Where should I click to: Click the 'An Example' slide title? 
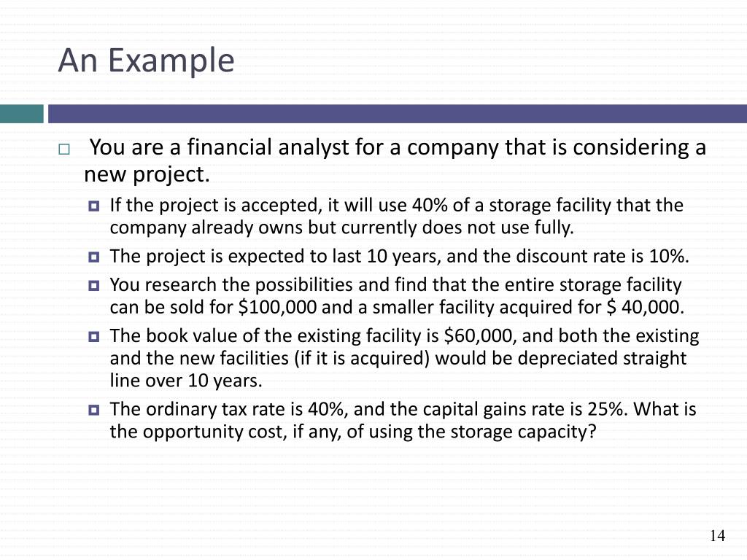pos(146,61)
